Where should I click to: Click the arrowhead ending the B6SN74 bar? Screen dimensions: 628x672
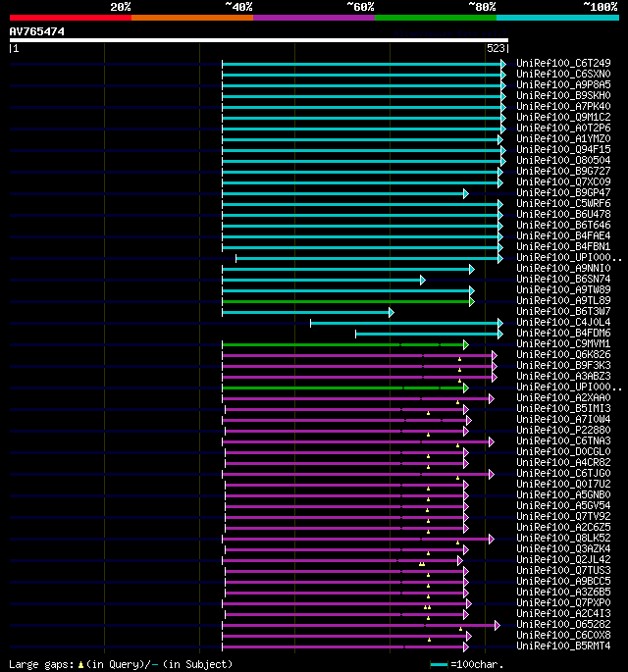pos(423,281)
